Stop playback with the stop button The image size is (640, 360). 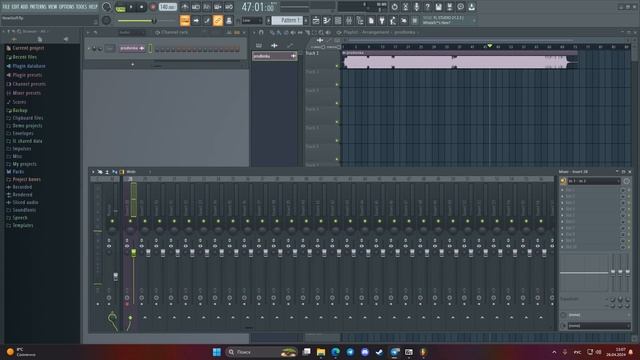click(x=142, y=7)
